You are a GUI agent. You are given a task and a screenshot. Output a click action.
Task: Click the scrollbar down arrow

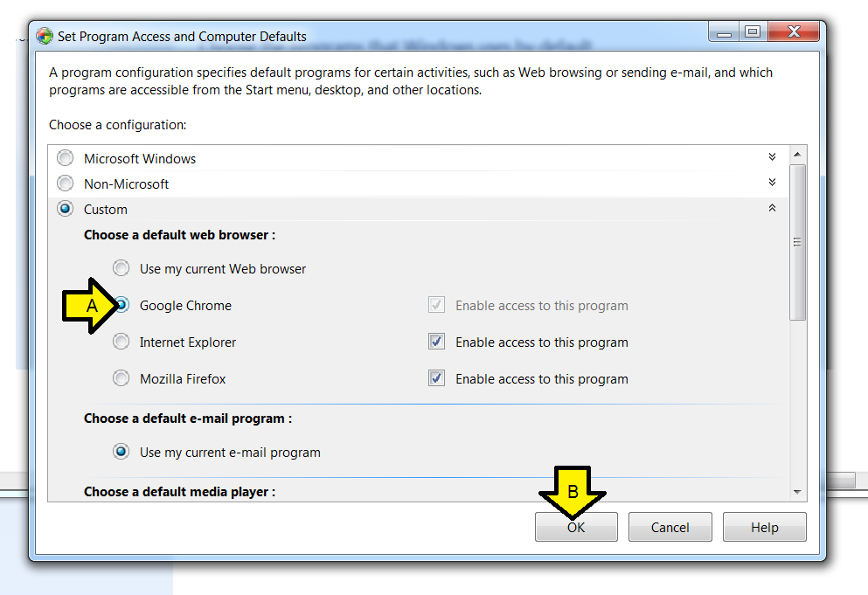[797, 492]
